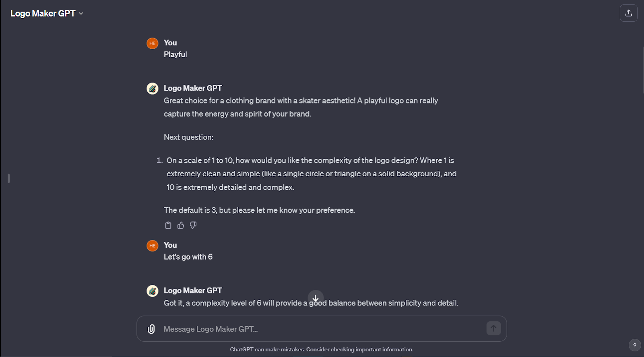The height and width of the screenshot is (357, 644).
Task: Click the share conversation icon
Action: [x=628, y=13]
